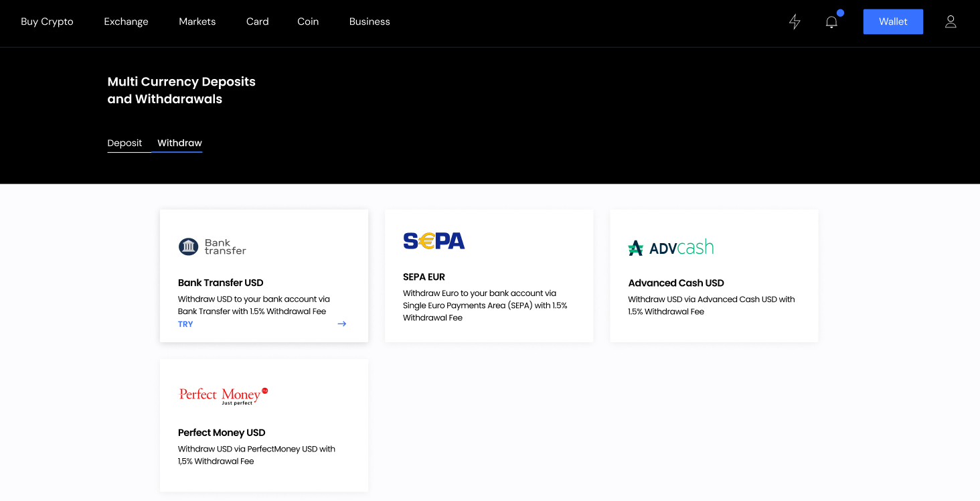
Task: Open the Card navigation item
Action: click(257, 21)
